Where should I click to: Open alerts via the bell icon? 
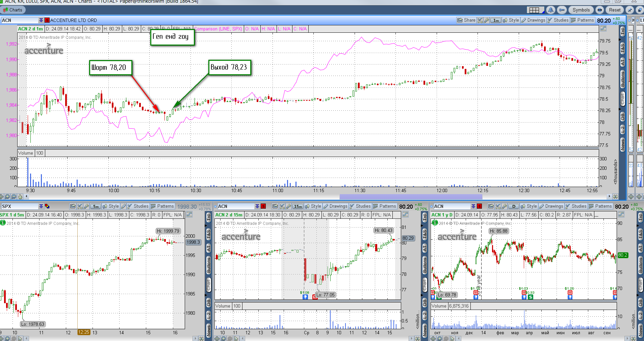pyautogui.click(x=551, y=10)
